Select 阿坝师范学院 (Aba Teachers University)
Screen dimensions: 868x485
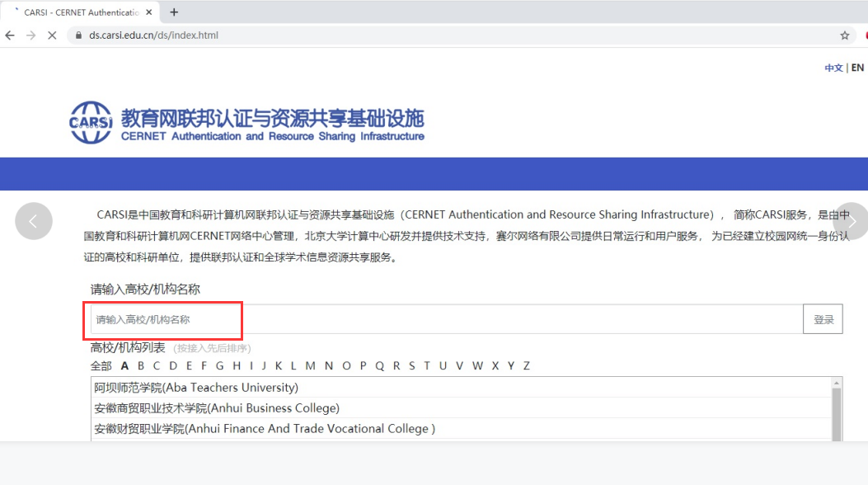click(x=461, y=388)
